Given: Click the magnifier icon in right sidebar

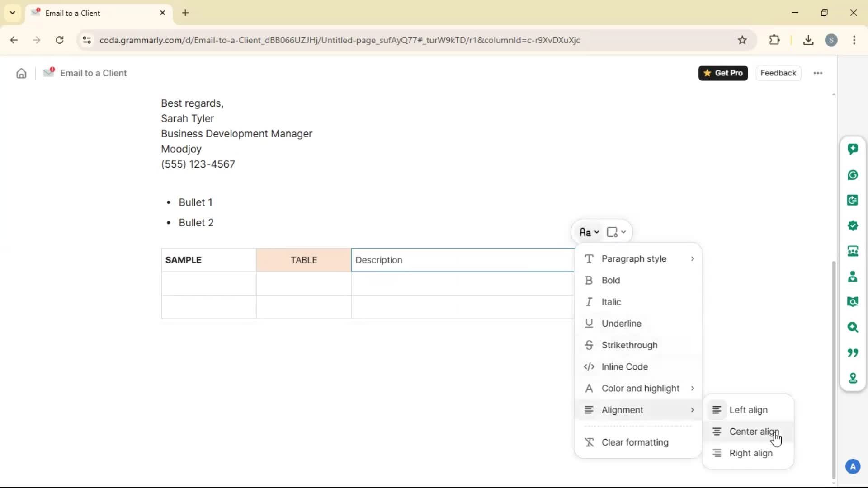Looking at the screenshot, I should pyautogui.click(x=853, y=327).
